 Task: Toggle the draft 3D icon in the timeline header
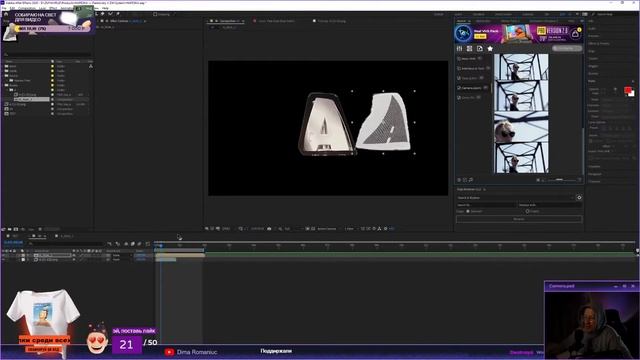pyautogui.click(x=118, y=244)
